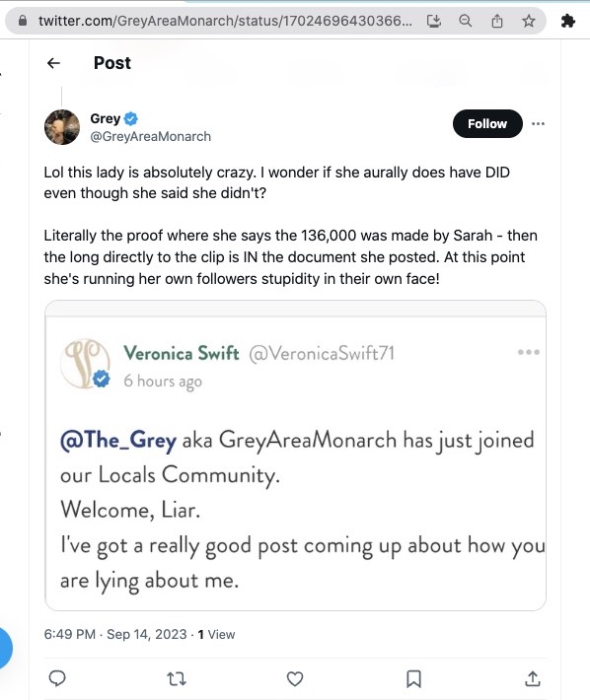Open the timestamp 6:49 PM · Sep 14, 2023
Screen dimensions: 590x700
pos(115,634)
